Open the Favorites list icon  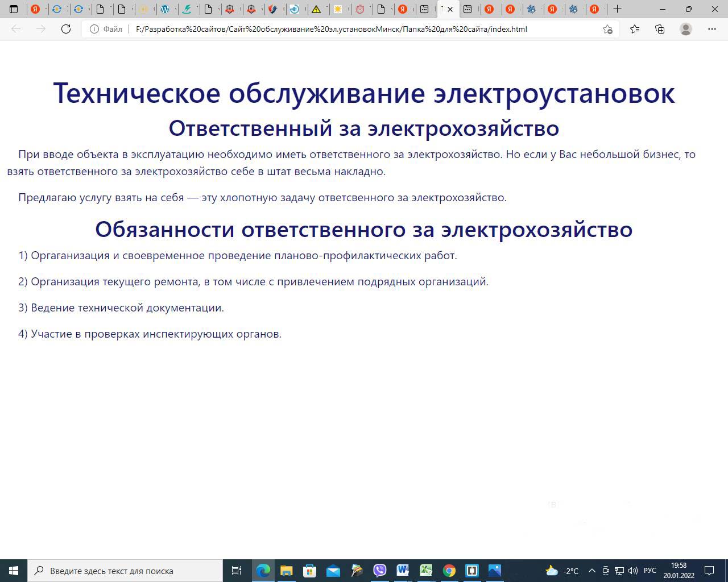point(635,29)
